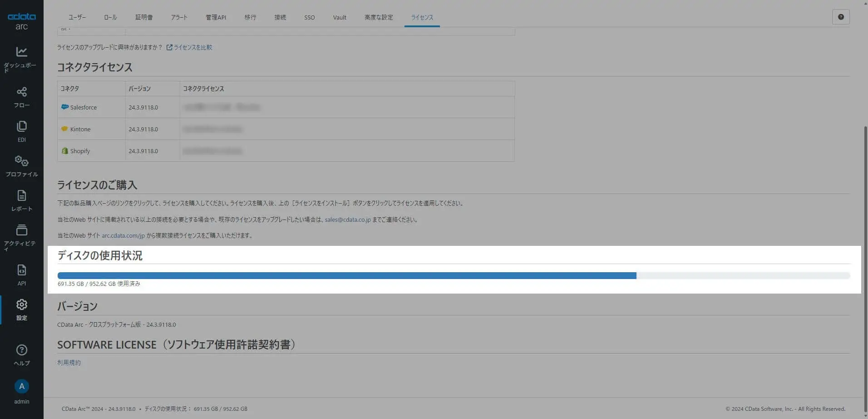868x419 pixels.
Task: Switch to the 管理API tab
Action: coord(216,17)
